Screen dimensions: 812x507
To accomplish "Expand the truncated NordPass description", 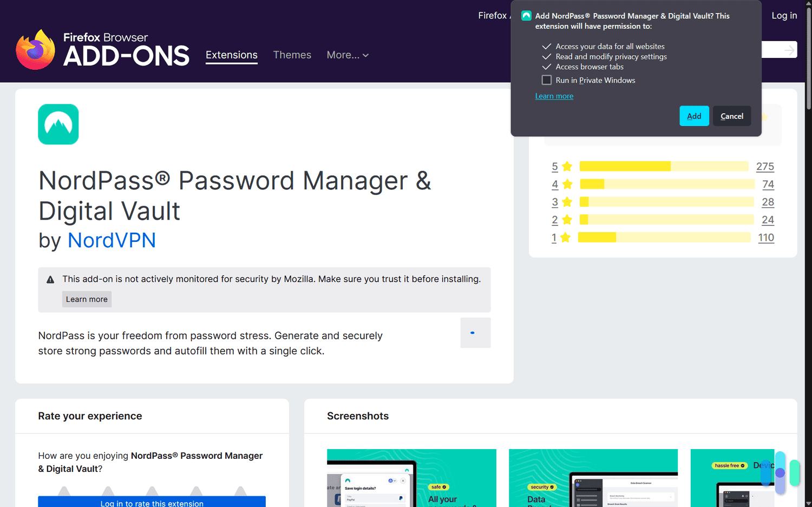I will (475, 332).
